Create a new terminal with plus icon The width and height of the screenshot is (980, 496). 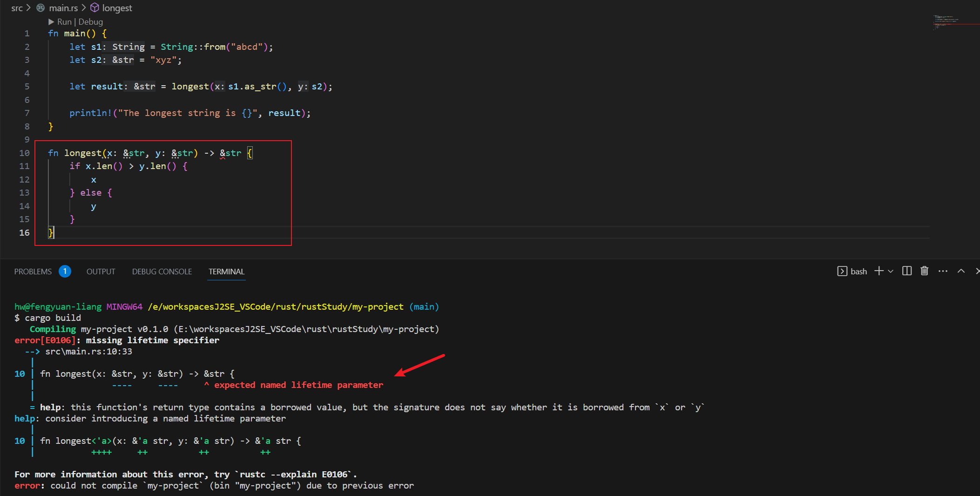(x=879, y=271)
